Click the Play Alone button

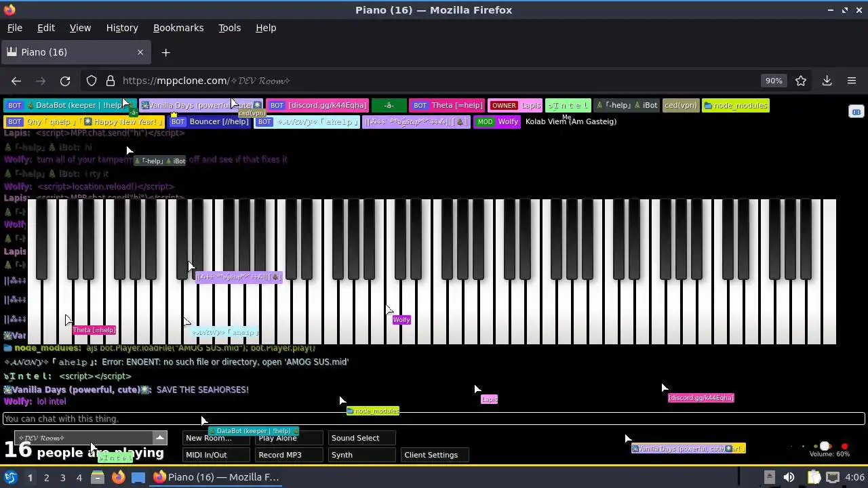(x=289, y=438)
